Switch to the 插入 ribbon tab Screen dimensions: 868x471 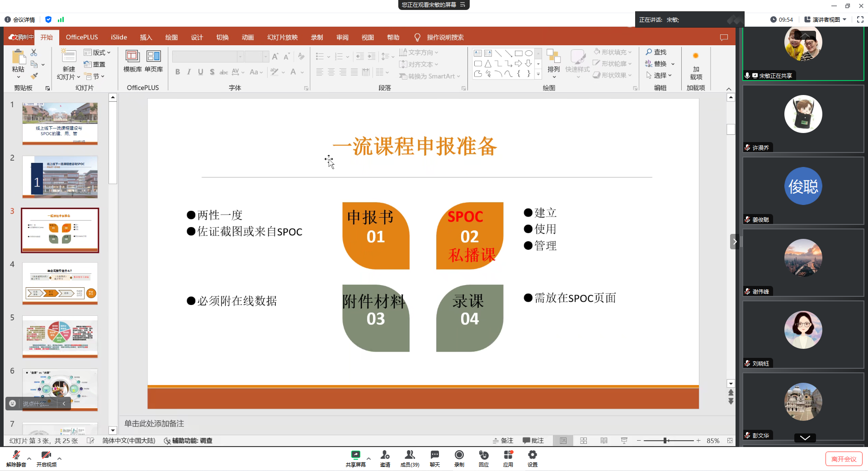point(146,37)
